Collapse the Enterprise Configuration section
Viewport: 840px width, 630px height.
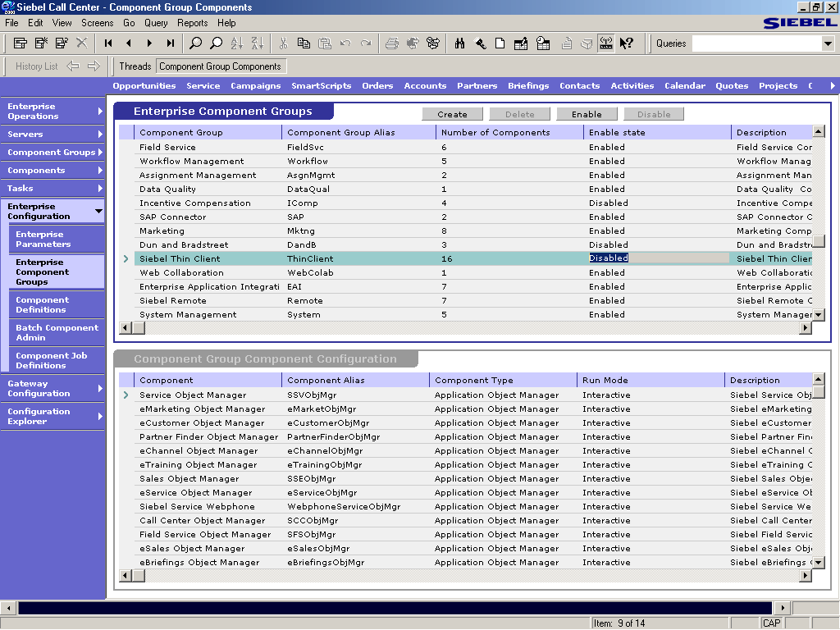point(52,212)
